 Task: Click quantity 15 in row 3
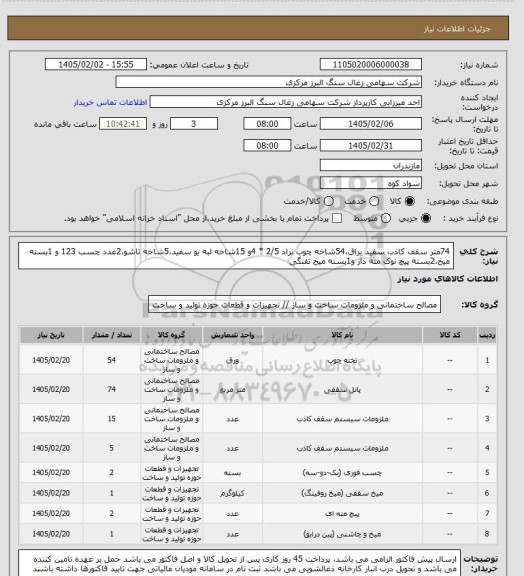pyautogui.click(x=112, y=419)
